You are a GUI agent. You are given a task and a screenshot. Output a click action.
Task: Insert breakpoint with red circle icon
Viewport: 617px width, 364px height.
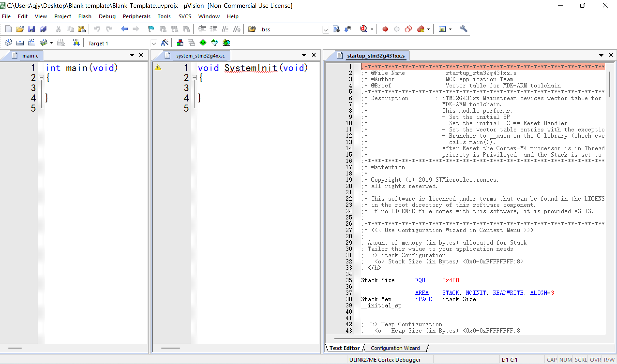coord(385,29)
